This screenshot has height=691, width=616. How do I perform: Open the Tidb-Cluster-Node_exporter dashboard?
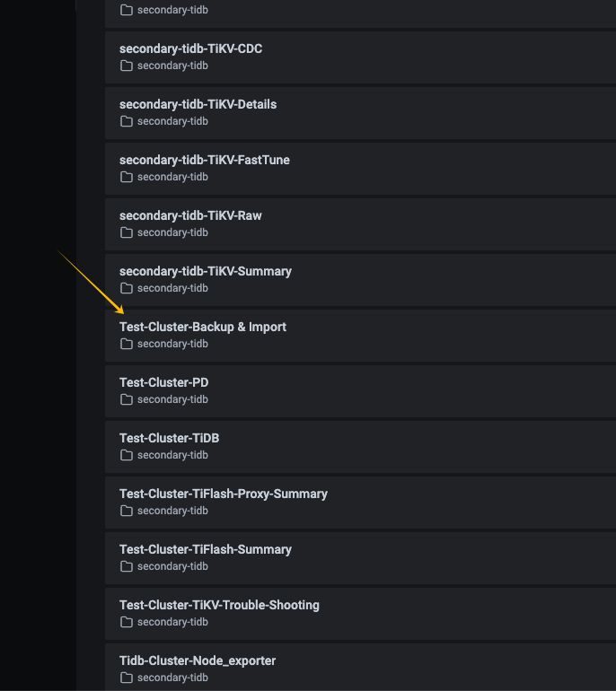tap(197, 660)
